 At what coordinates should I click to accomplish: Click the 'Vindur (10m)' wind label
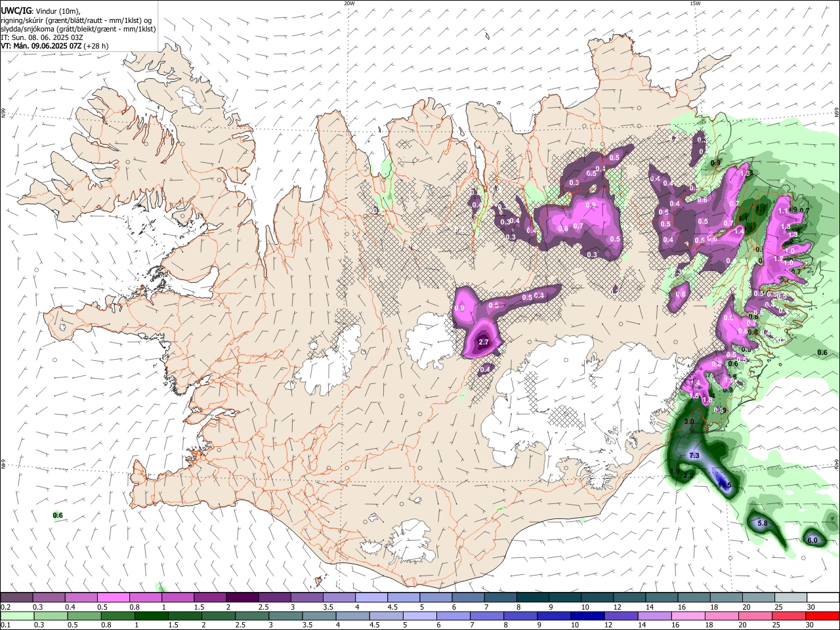(59, 10)
